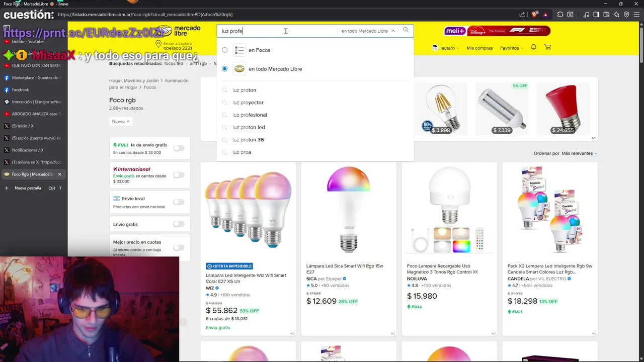
Task: Switch to the (5) Inicio / X tab
Action: 33,126
